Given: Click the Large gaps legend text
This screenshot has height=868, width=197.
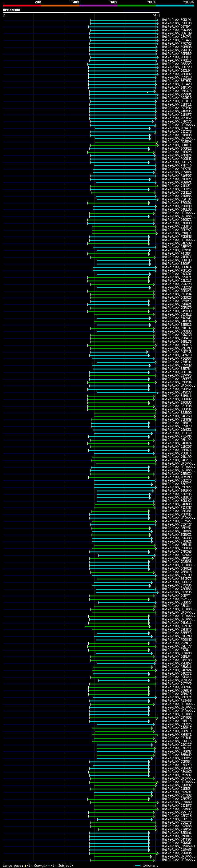Looking at the screenshot, I should point(38,866).
